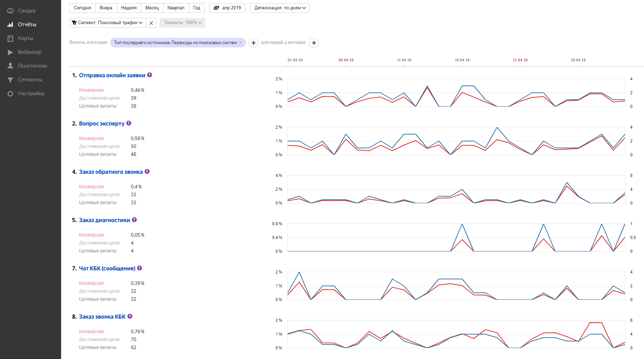
Task: Switch to the Квартал period tab
Action: coord(176,8)
